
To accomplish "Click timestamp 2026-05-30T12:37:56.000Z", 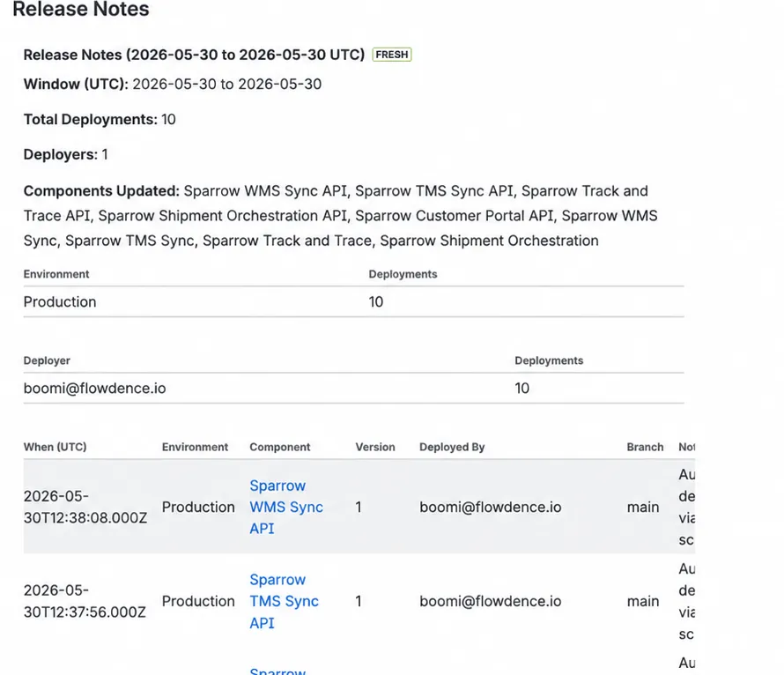I will click(85, 601).
